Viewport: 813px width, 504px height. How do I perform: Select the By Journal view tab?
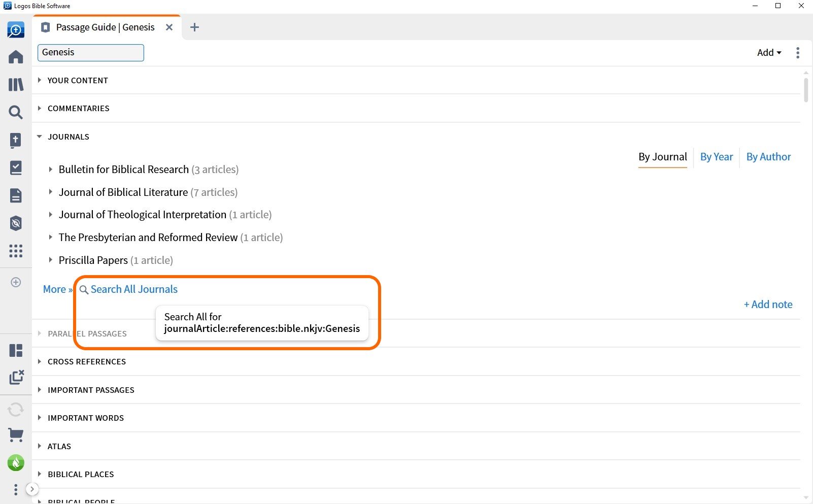pyautogui.click(x=663, y=157)
